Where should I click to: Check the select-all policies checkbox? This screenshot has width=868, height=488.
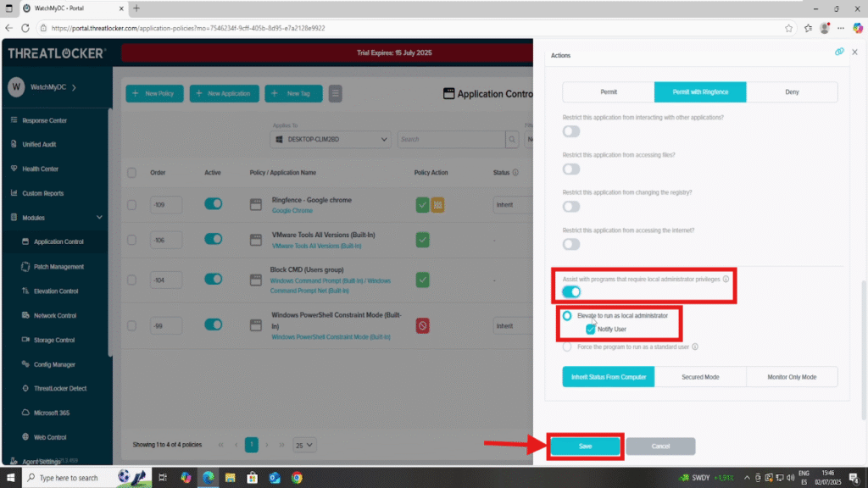tap(131, 173)
